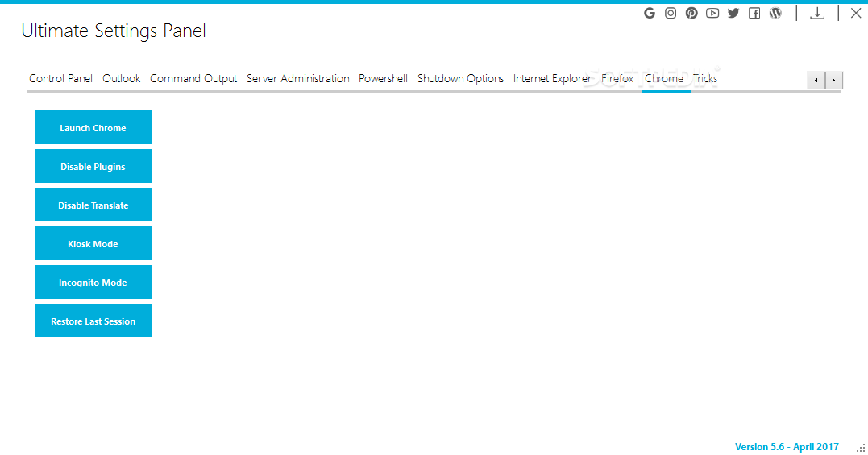Select the Firefox tab
The width and height of the screenshot is (868, 455).
(617, 78)
